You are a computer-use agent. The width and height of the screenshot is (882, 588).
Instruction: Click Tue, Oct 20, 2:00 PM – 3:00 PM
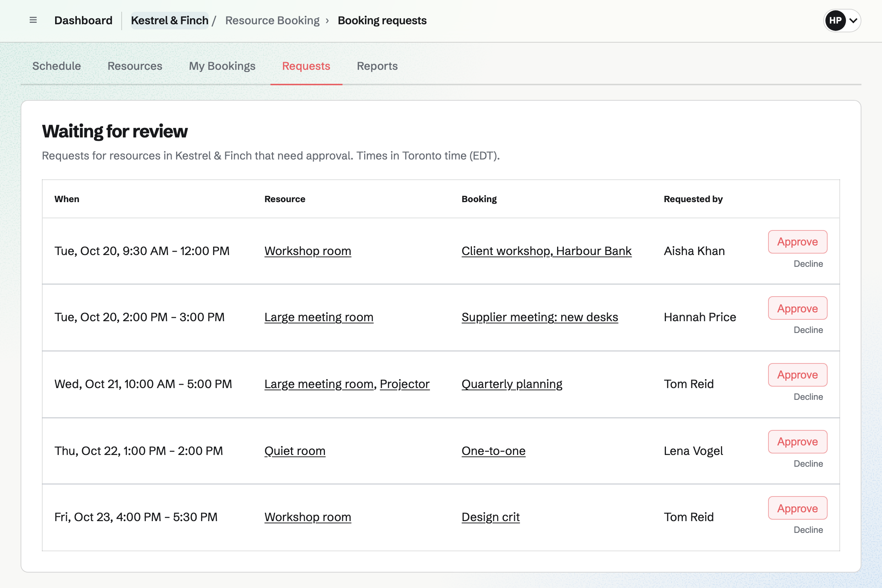[140, 317]
